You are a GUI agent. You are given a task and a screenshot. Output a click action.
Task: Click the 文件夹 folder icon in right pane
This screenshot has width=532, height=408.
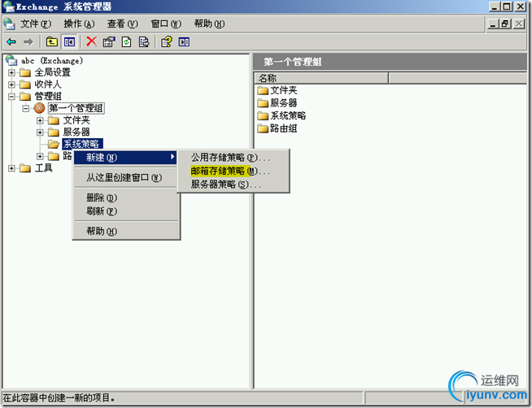(x=263, y=90)
